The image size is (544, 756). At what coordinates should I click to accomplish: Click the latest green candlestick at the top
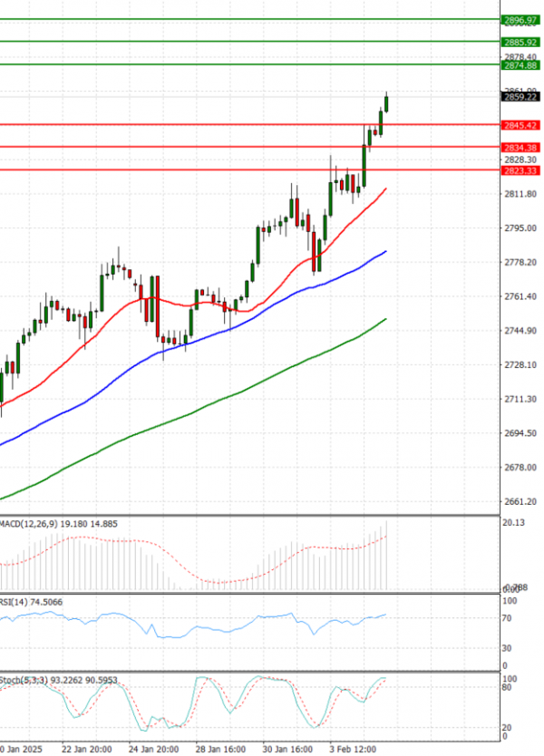pyautogui.click(x=386, y=103)
